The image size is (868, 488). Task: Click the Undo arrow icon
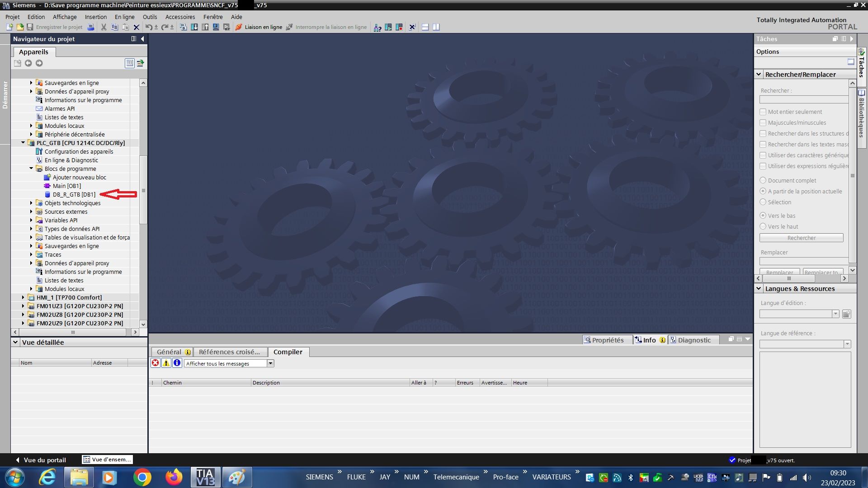[x=148, y=27]
